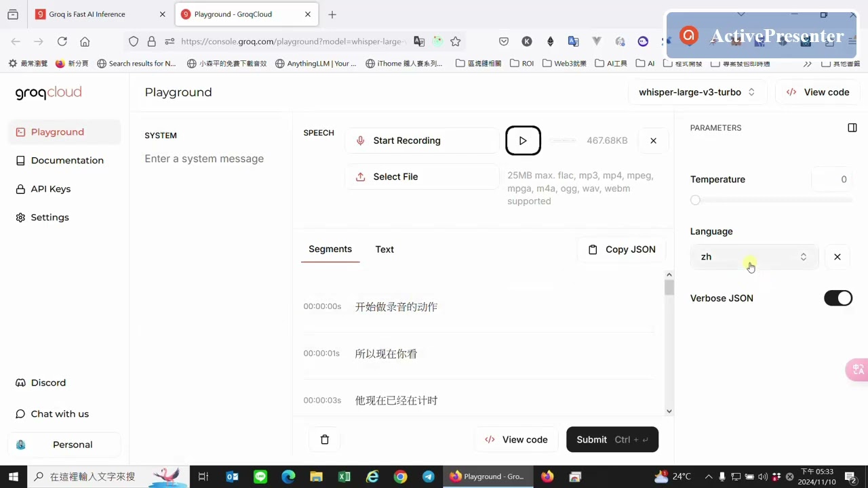Image resolution: width=868 pixels, height=488 pixels.
Task: Click the 00:00:01s timestamp
Action: [x=321, y=353]
